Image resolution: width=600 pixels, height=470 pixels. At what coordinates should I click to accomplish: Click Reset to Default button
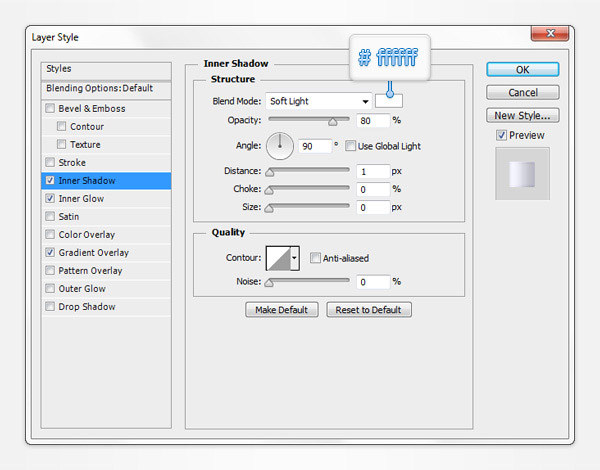[x=368, y=310]
